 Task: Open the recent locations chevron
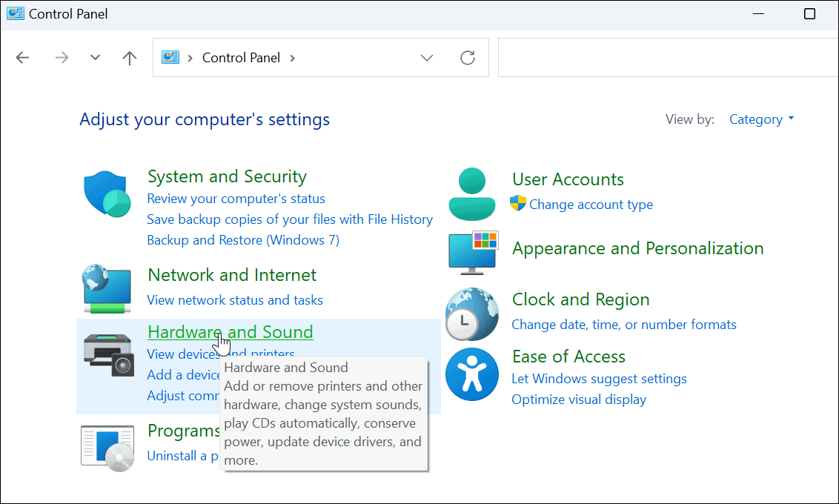tap(95, 58)
